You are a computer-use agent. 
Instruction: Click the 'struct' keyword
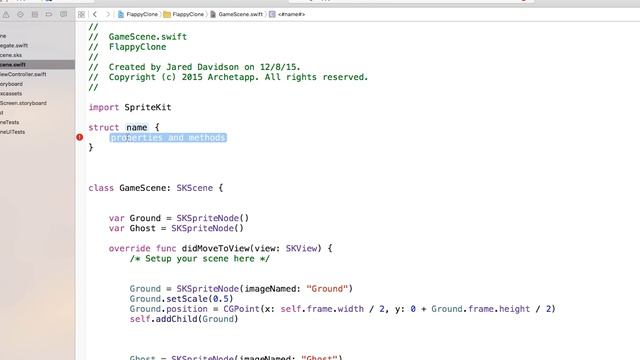pos(104,127)
